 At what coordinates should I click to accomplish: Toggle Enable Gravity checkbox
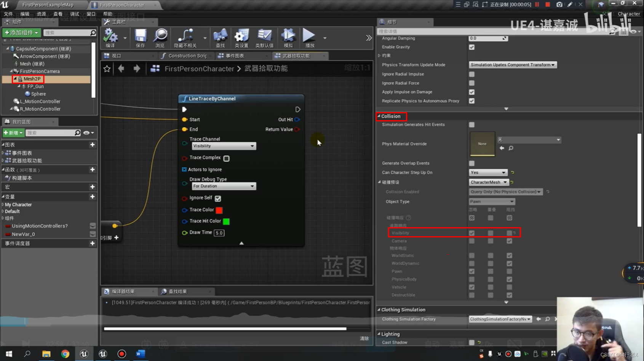pyautogui.click(x=472, y=47)
